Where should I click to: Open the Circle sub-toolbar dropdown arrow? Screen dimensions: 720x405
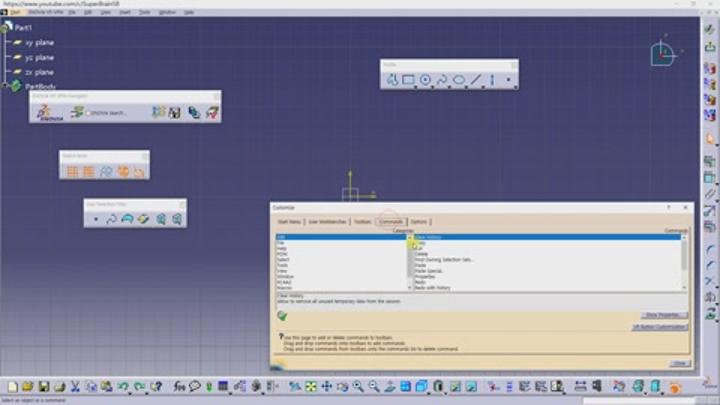point(432,86)
